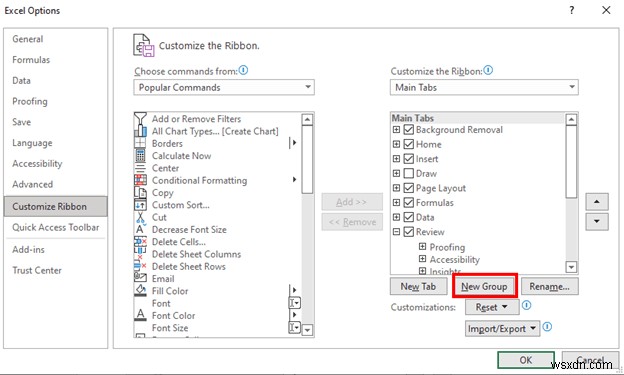624x375 pixels.
Task: Uncheck the Background Removal tab checkbox
Action: 409,130
